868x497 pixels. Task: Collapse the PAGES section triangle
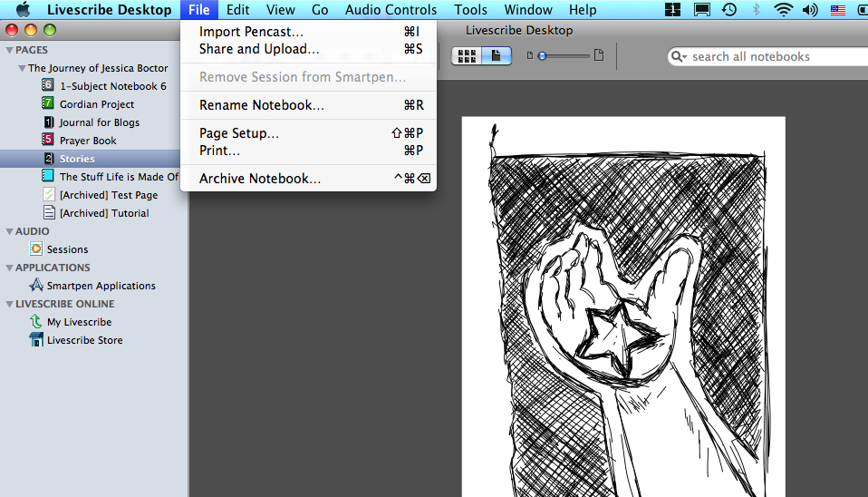(8, 50)
